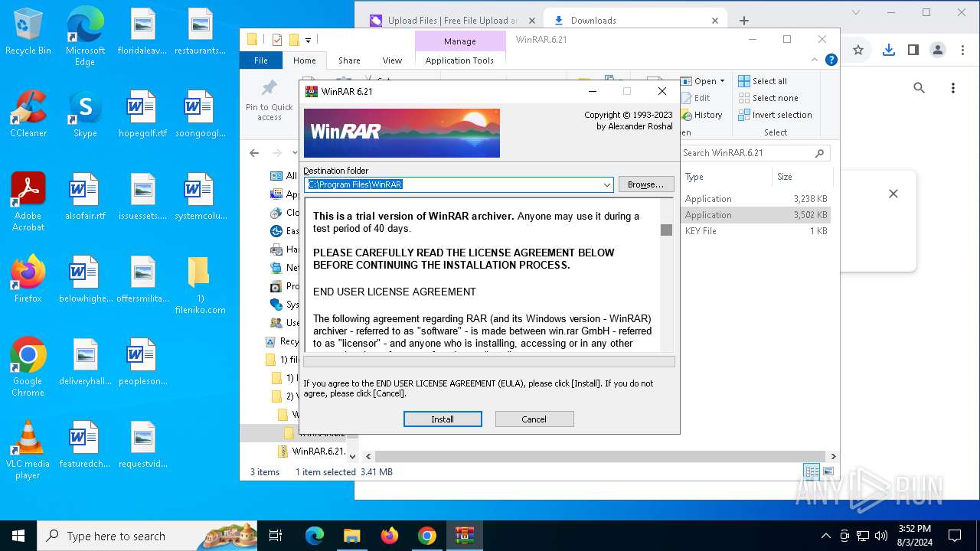Click the Manage contextual tab
This screenshot has width=980, height=551.
point(459,41)
